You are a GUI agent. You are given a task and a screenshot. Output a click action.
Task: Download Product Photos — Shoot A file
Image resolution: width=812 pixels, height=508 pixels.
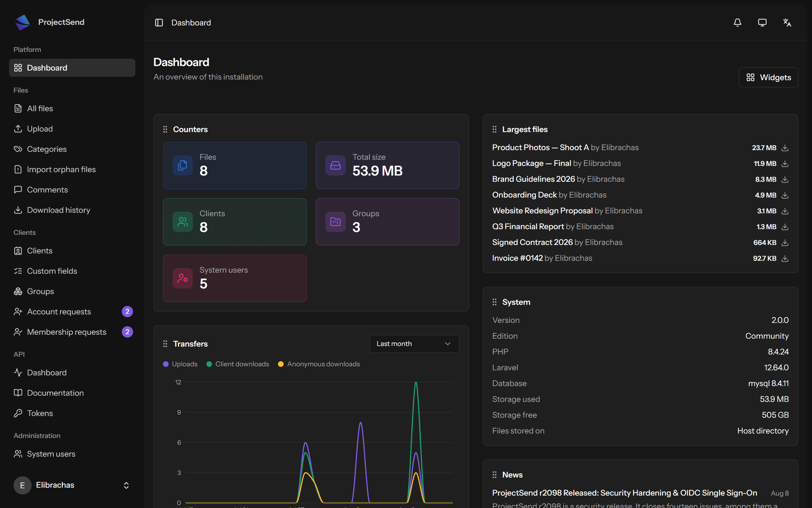coord(785,148)
